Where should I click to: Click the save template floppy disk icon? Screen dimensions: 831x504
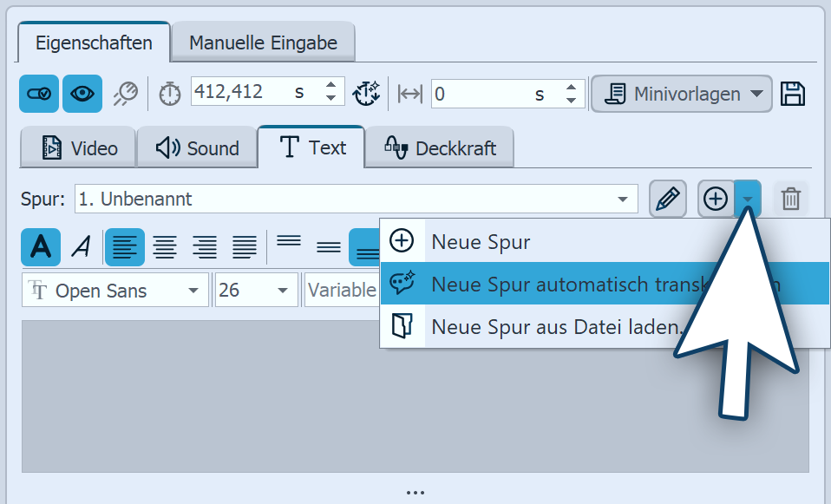tap(793, 94)
